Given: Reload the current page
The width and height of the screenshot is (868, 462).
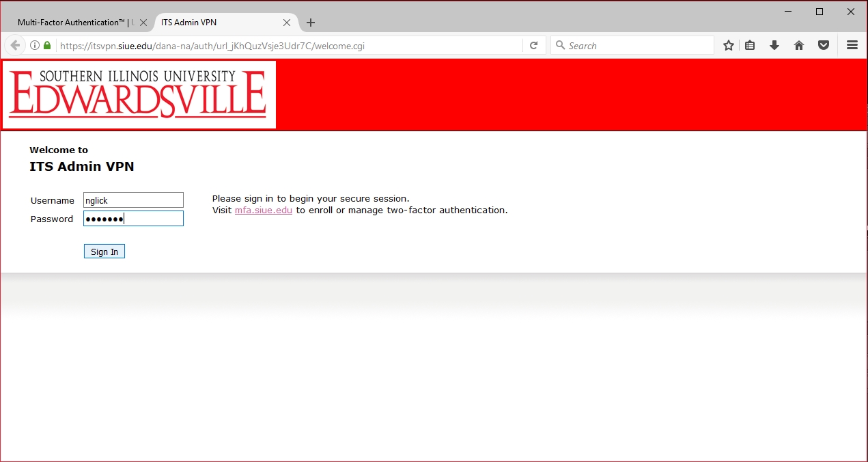Looking at the screenshot, I should click(533, 46).
